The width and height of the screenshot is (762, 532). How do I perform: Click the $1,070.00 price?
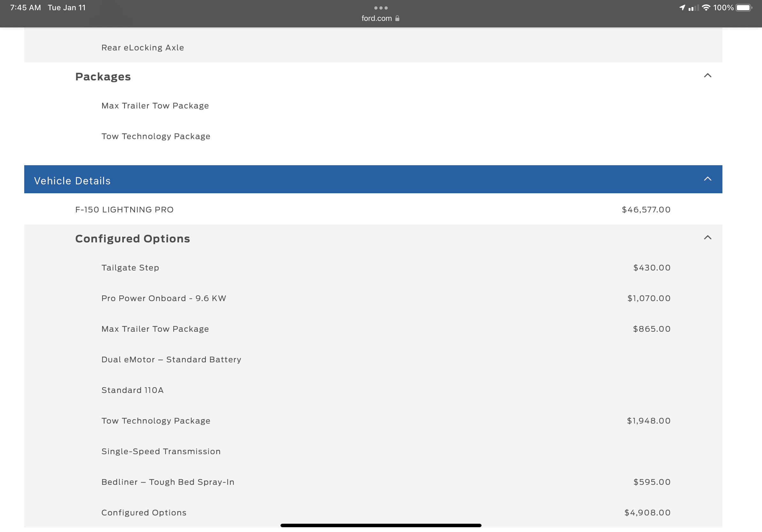point(648,298)
